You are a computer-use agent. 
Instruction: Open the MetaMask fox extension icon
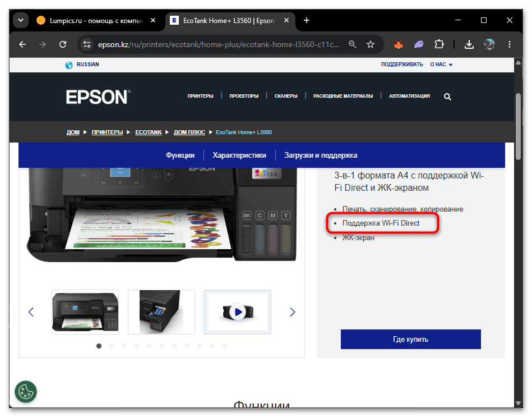(399, 44)
